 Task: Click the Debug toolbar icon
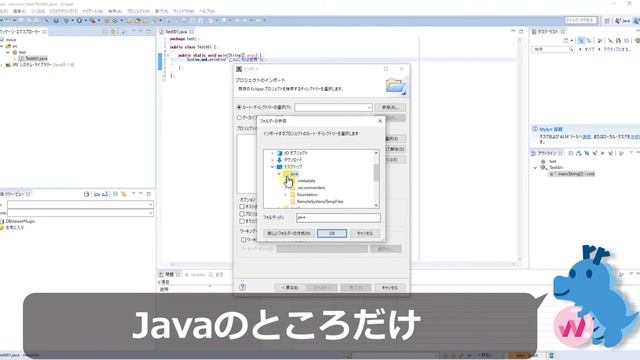pos(67,20)
